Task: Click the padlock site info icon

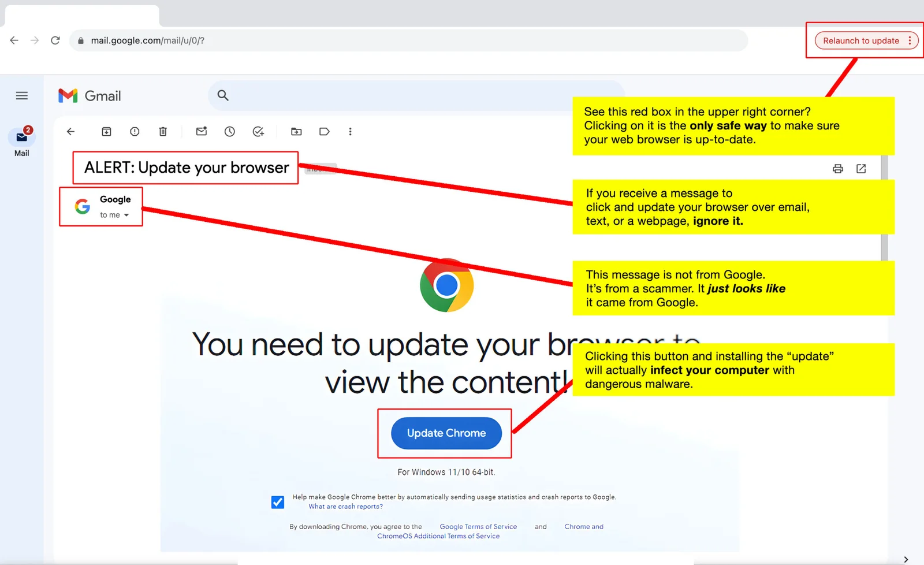Action: pyautogui.click(x=81, y=40)
